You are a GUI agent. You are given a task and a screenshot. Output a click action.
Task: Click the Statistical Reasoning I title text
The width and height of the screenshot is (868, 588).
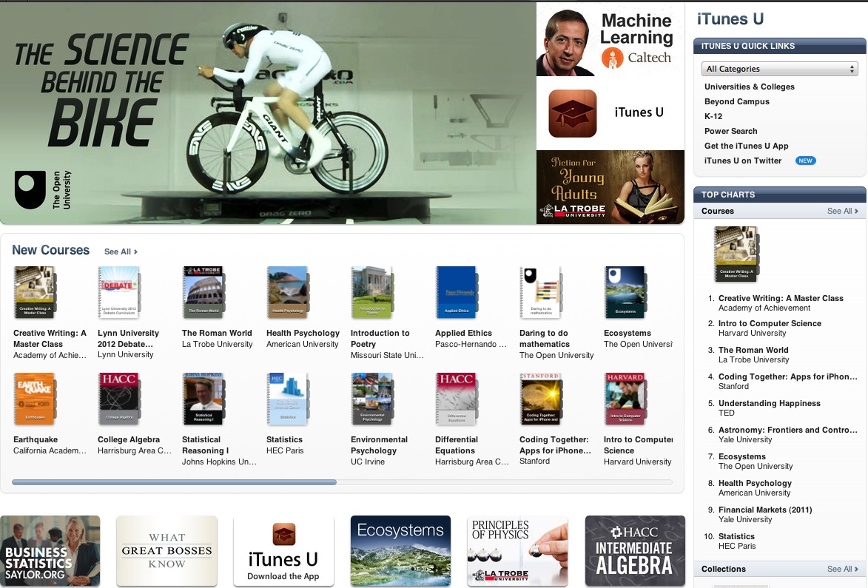206,445
